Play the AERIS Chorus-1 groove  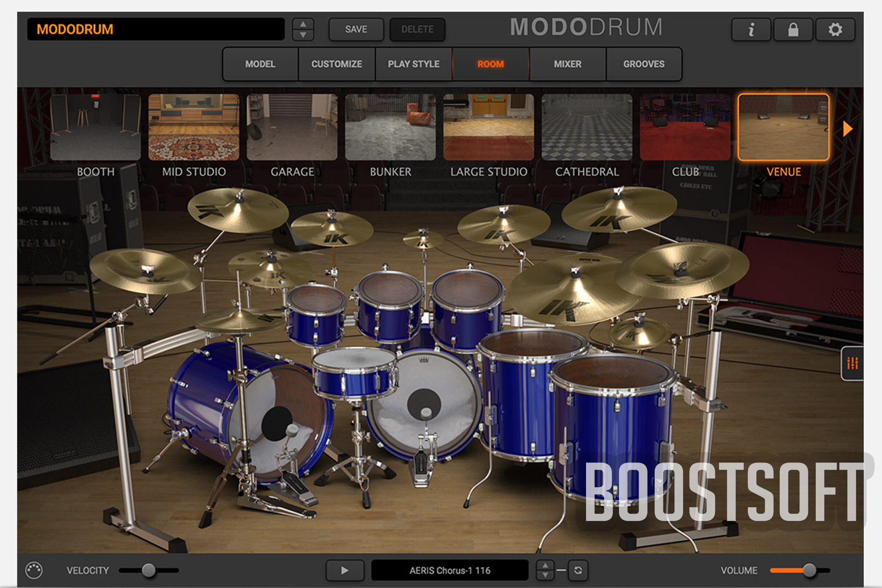[345, 570]
